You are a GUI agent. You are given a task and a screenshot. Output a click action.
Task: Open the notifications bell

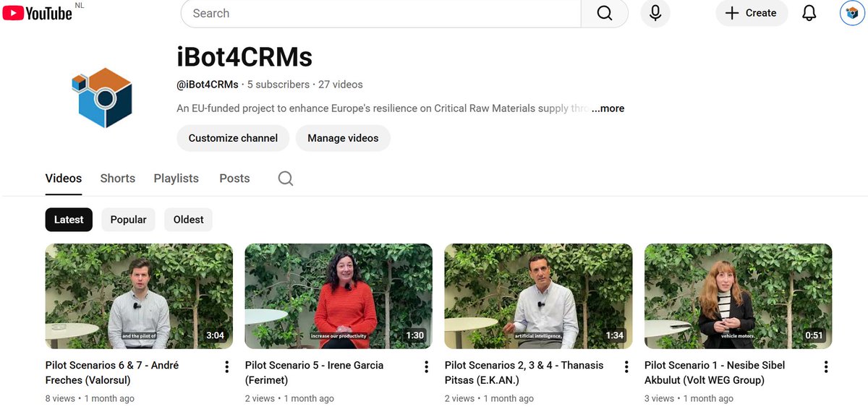point(809,13)
